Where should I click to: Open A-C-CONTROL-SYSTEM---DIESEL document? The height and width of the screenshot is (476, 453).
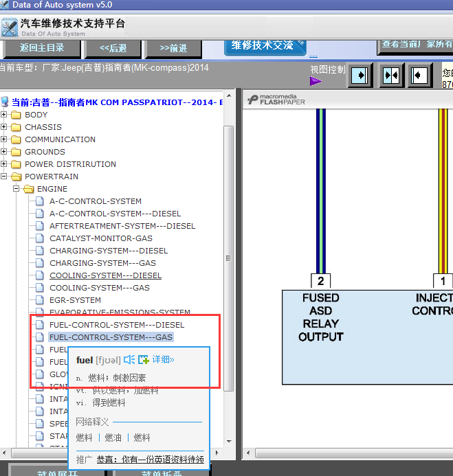coord(115,214)
